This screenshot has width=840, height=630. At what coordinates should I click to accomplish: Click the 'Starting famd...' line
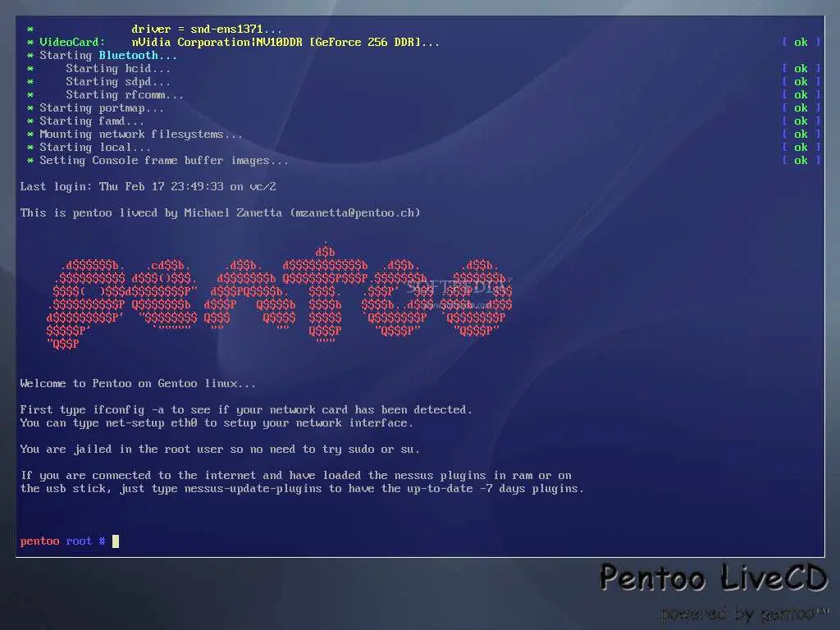coord(92,121)
